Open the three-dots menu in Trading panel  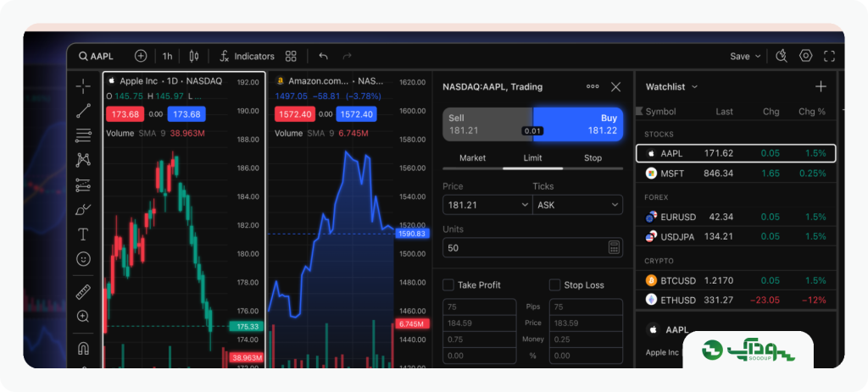(x=593, y=87)
